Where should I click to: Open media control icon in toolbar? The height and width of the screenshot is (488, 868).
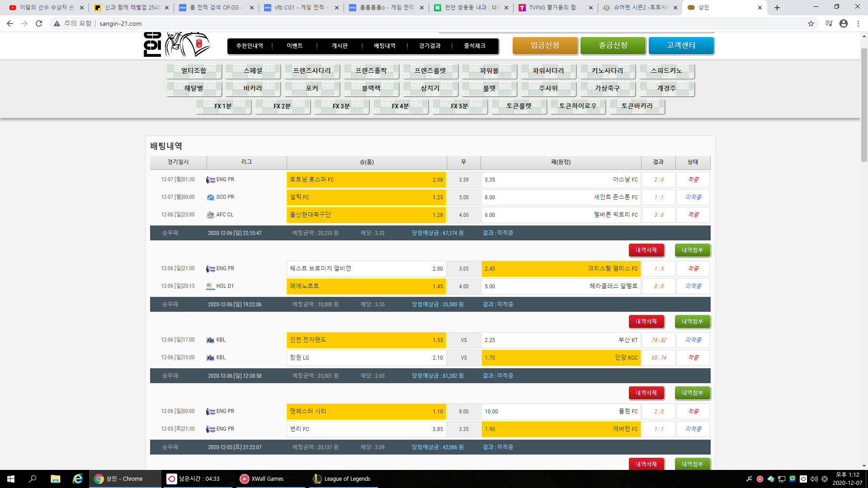coord(829,23)
